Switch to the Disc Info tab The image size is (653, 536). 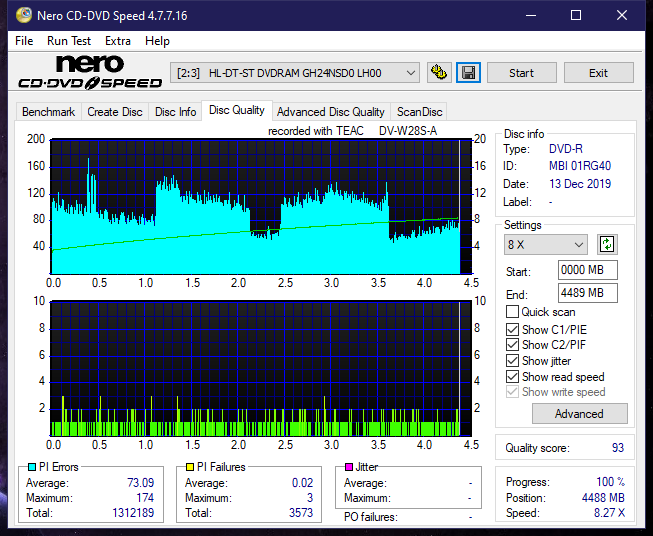[x=175, y=112]
